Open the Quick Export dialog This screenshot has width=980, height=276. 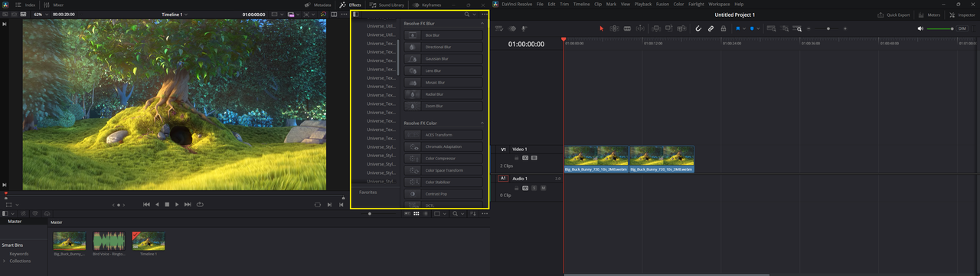[893, 15]
